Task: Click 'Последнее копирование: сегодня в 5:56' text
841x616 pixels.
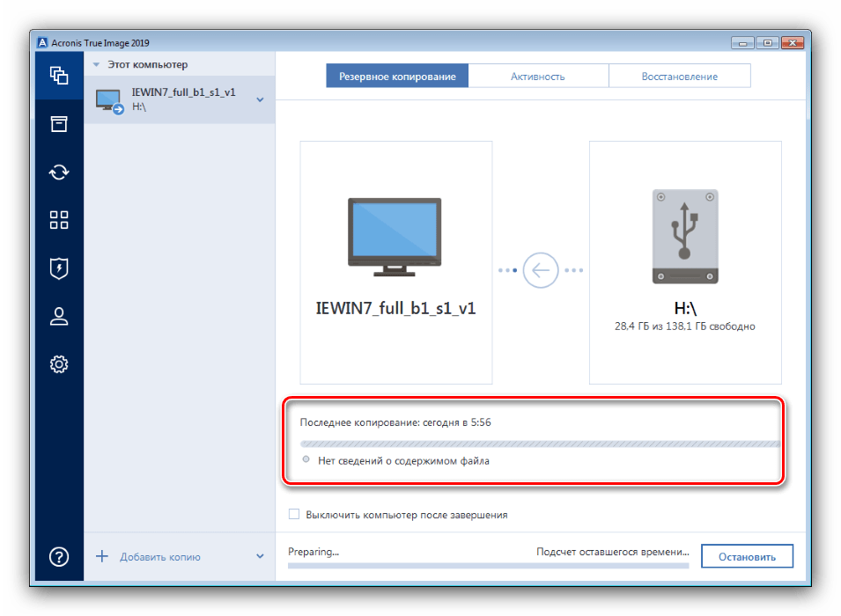Action: pyautogui.click(x=395, y=422)
